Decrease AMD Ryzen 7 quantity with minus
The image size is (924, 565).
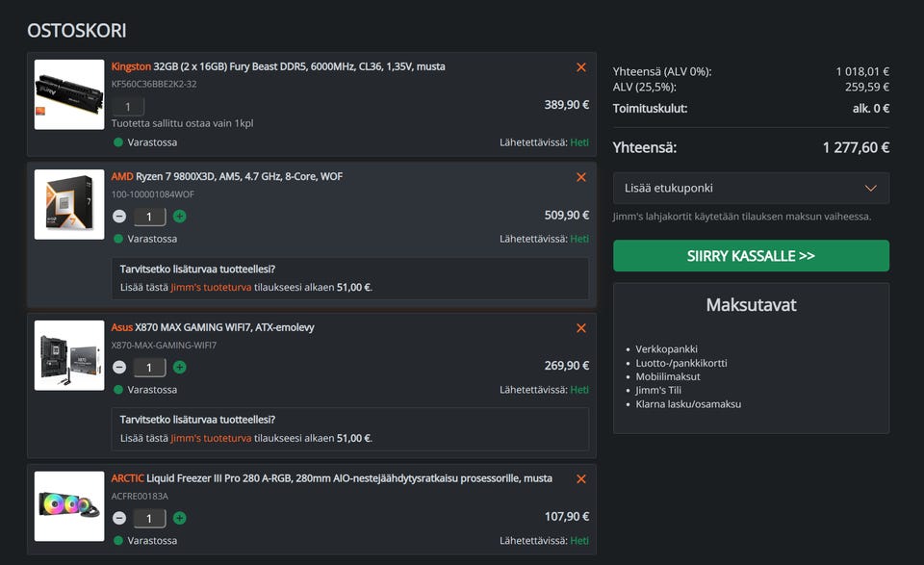pos(119,217)
